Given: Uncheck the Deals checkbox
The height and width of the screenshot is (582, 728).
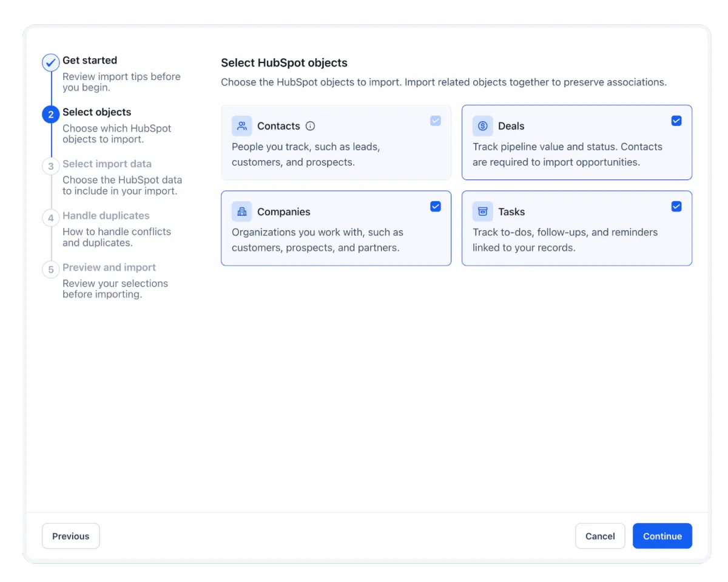Looking at the screenshot, I should pos(676,121).
